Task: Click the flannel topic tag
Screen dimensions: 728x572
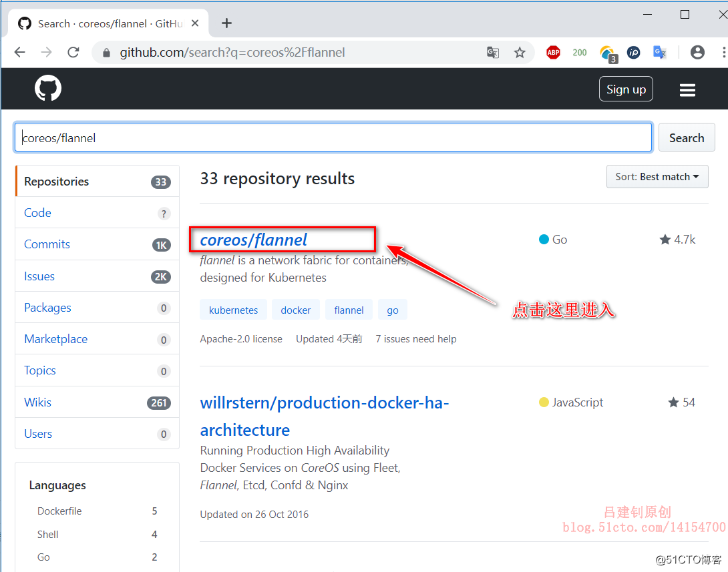Action: click(349, 310)
